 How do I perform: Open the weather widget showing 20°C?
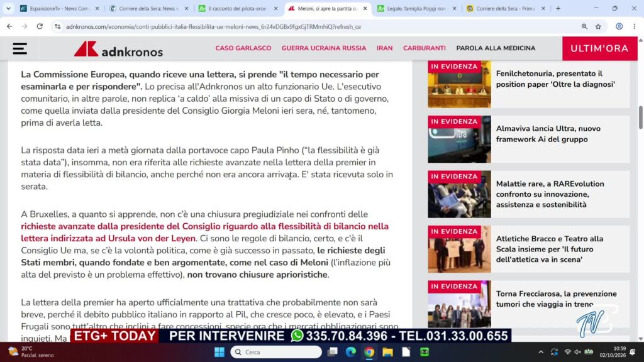[x=32, y=352]
